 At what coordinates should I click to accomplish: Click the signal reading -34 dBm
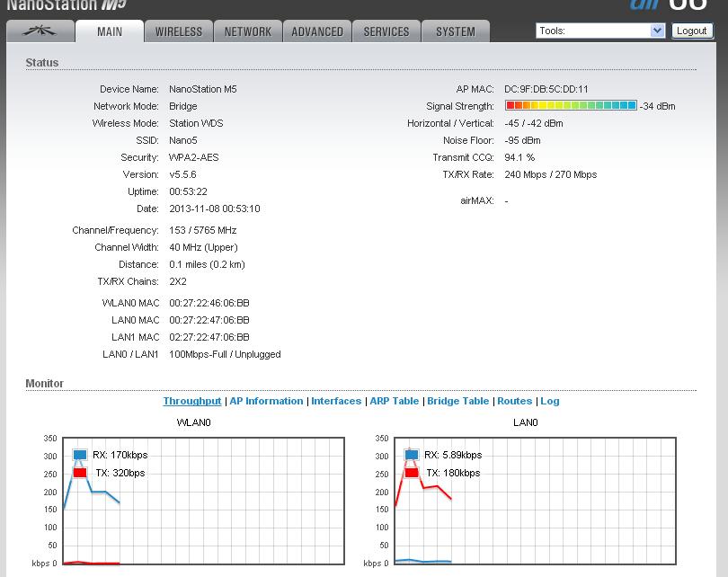(657, 106)
